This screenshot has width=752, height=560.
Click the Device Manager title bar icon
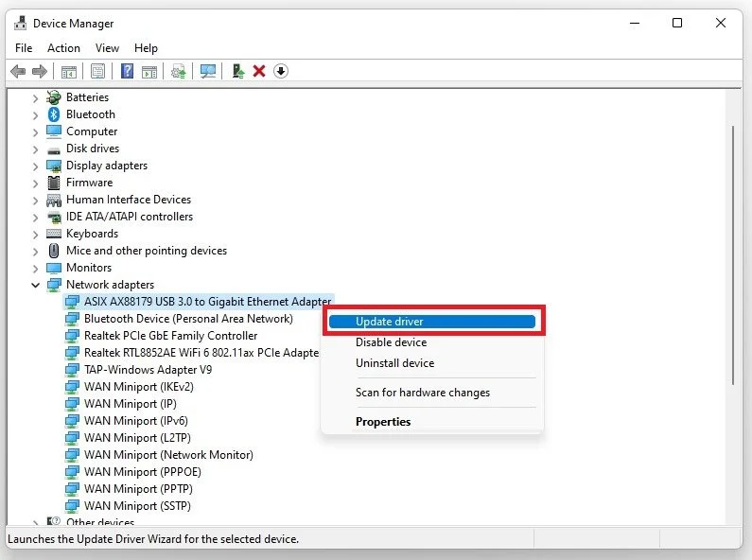tap(20, 23)
